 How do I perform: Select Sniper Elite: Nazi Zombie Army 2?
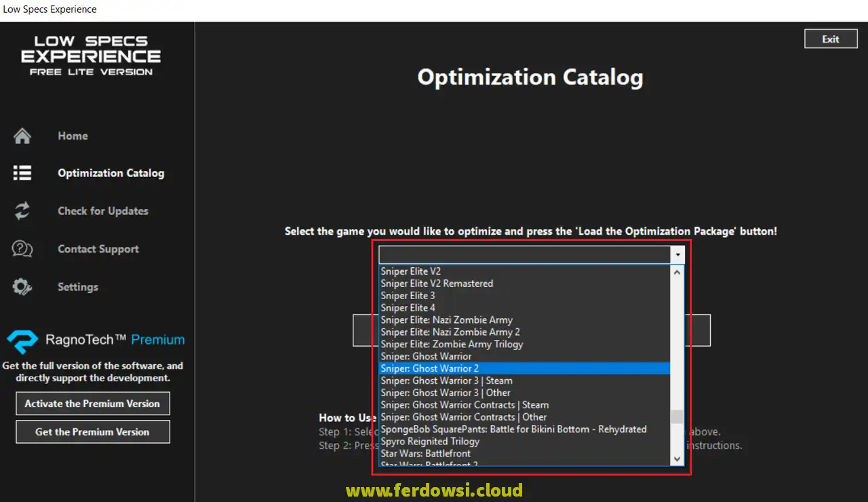coord(524,332)
